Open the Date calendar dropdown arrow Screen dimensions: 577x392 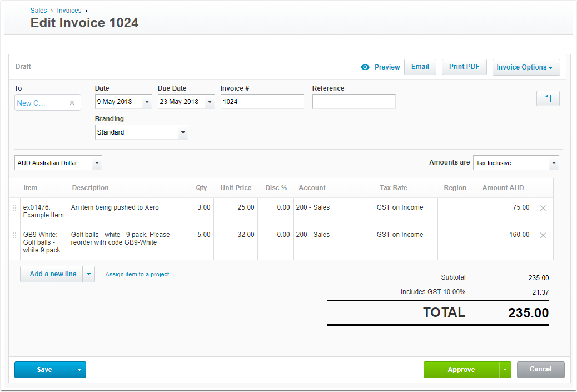(x=147, y=102)
